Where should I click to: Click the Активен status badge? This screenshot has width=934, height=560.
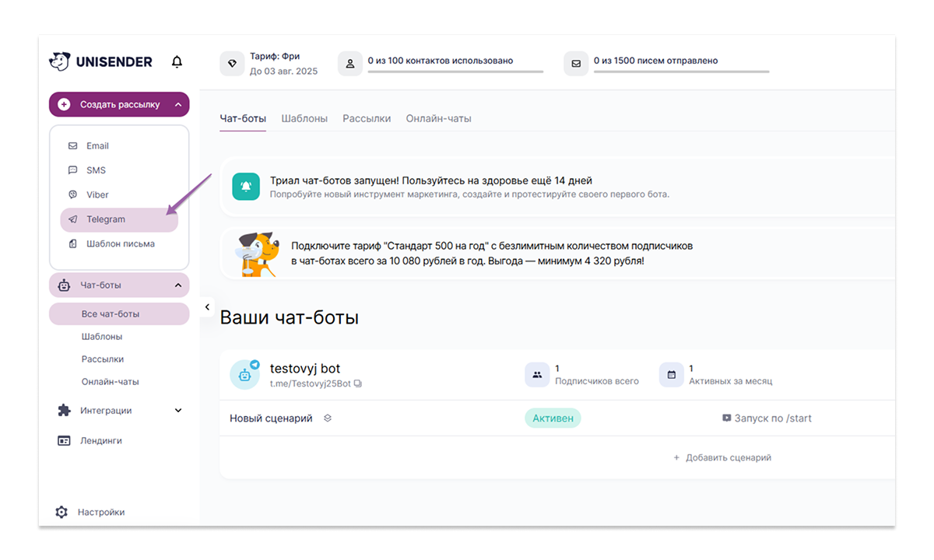click(x=553, y=418)
